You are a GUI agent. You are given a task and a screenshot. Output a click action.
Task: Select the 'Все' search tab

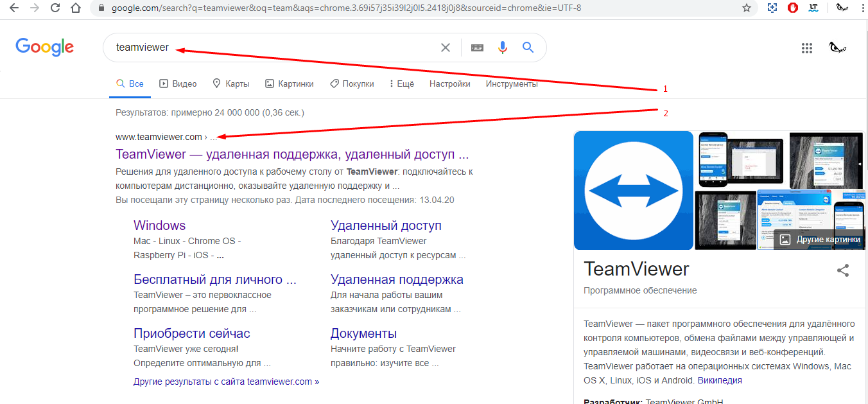(130, 84)
